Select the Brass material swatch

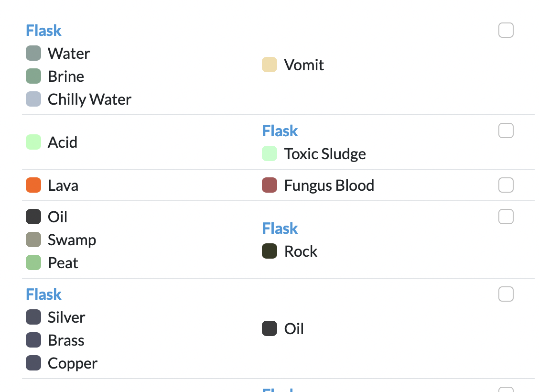coord(33,340)
